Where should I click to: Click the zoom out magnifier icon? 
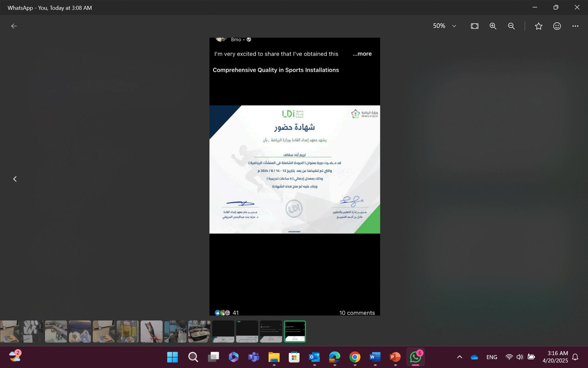coord(511,26)
